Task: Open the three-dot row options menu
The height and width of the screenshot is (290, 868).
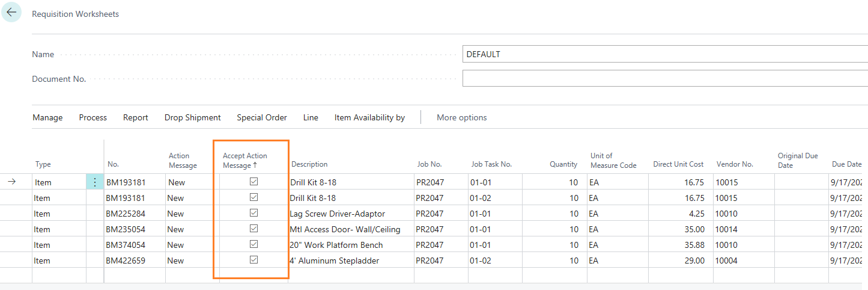Action: coord(95,182)
